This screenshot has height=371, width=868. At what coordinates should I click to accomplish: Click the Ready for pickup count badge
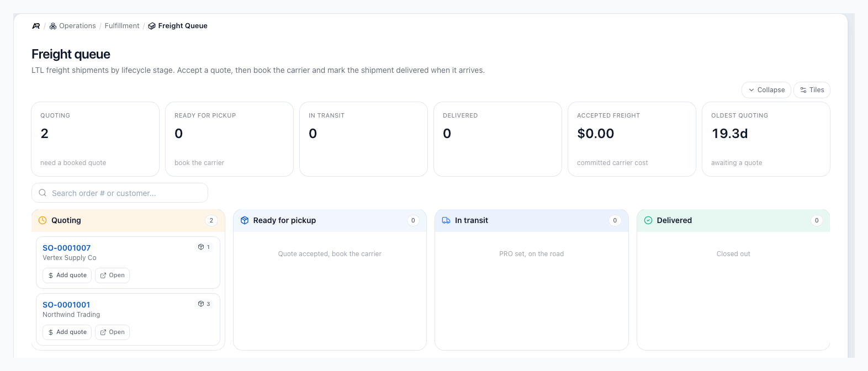click(413, 220)
